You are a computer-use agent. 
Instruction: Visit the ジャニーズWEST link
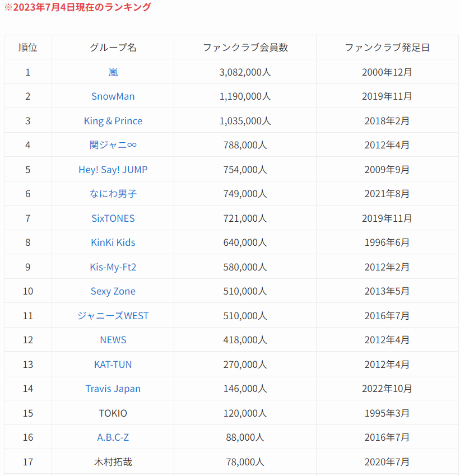click(113, 316)
